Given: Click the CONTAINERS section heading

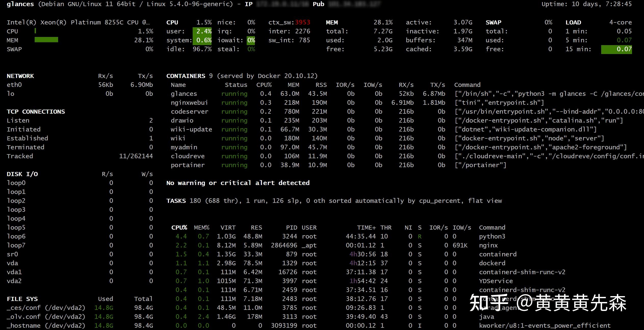Looking at the screenshot, I should 186,76.
